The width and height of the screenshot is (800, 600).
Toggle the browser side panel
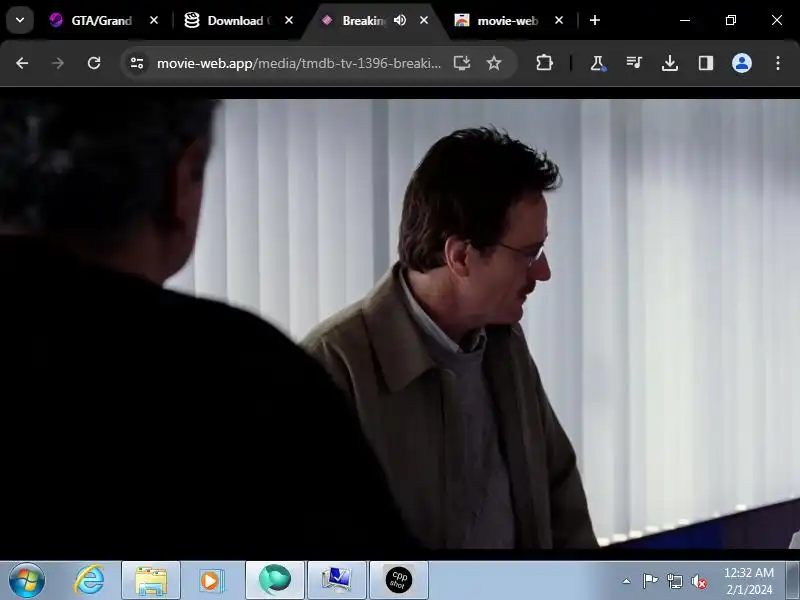(x=706, y=63)
